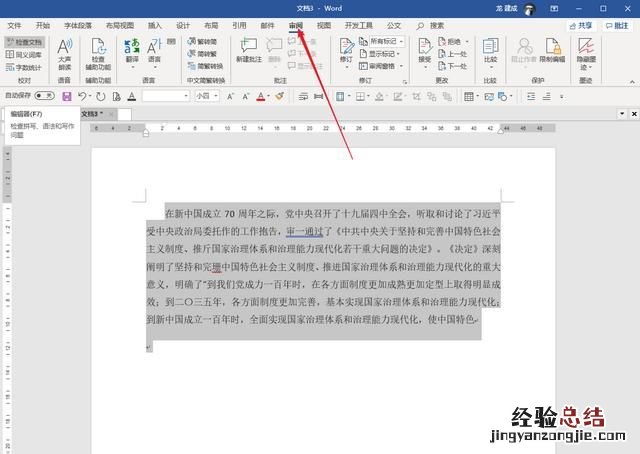This screenshot has width=640, height=454.
Task: Click the Save icon in quick toolbar
Action: click(67, 96)
